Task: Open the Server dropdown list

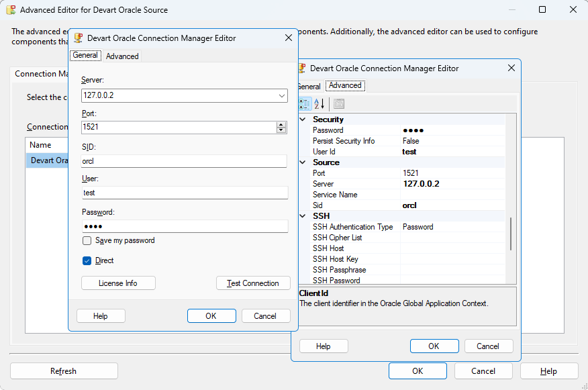Action: point(281,96)
